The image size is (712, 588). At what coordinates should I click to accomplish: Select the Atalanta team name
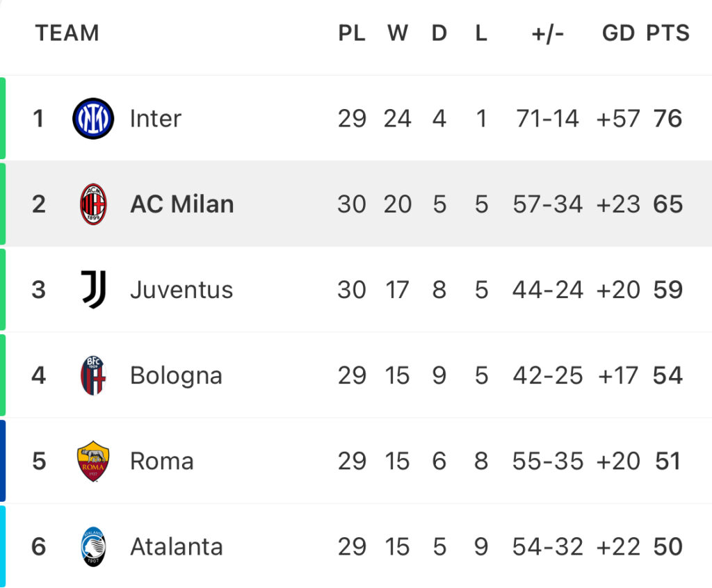(177, 547)
